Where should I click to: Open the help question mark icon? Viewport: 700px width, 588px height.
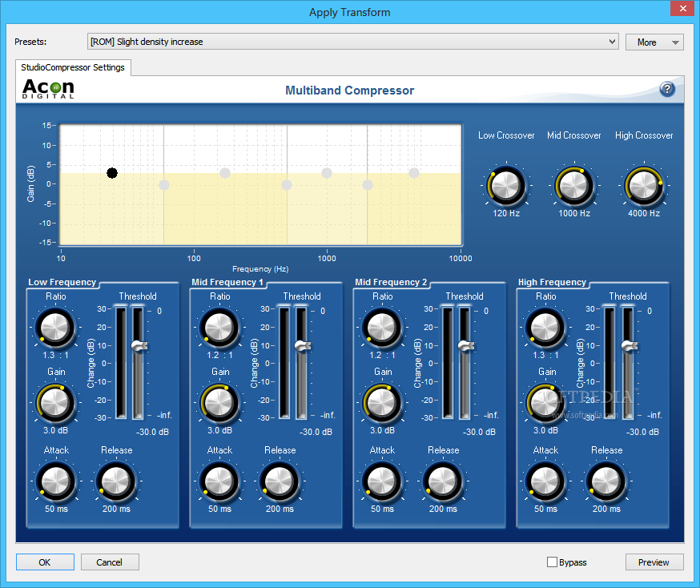(x=667, y=89)
